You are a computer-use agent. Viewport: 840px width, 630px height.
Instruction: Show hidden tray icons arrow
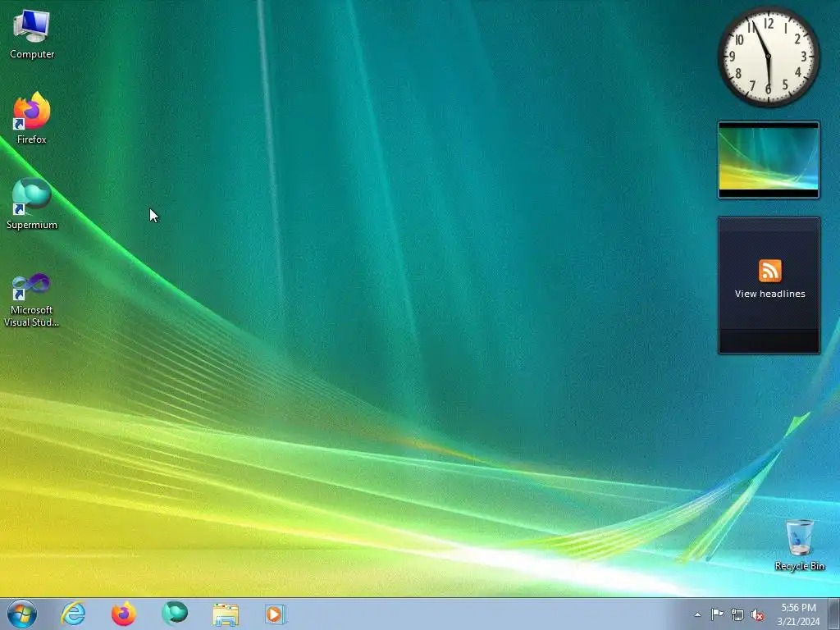pyautogui.click(x=697, y=614)
